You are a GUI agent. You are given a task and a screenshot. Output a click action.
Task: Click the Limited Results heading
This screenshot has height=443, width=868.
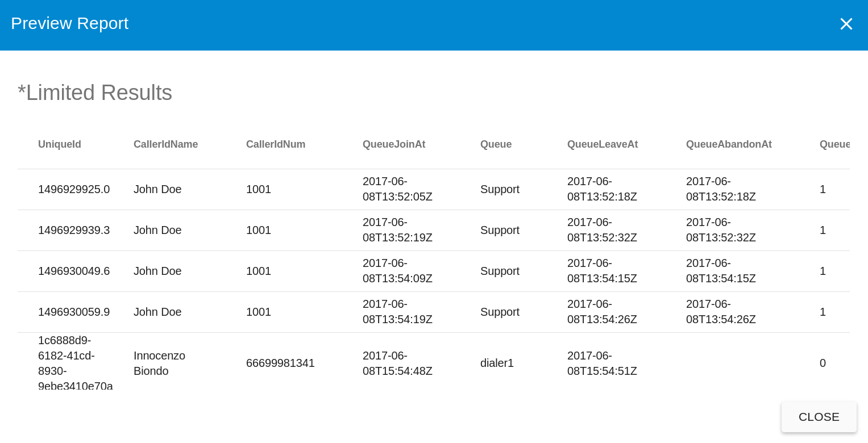pos(95,93)
